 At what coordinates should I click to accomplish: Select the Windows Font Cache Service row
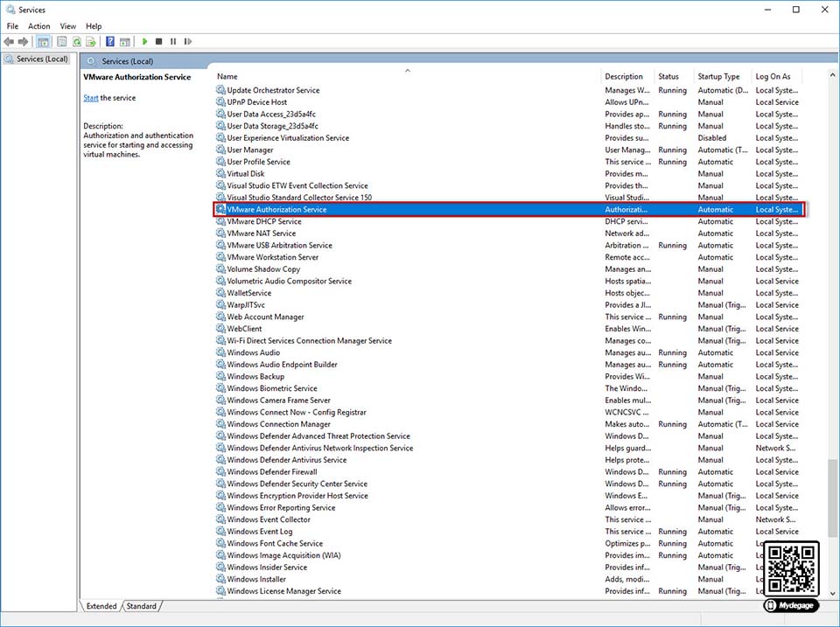509,543
